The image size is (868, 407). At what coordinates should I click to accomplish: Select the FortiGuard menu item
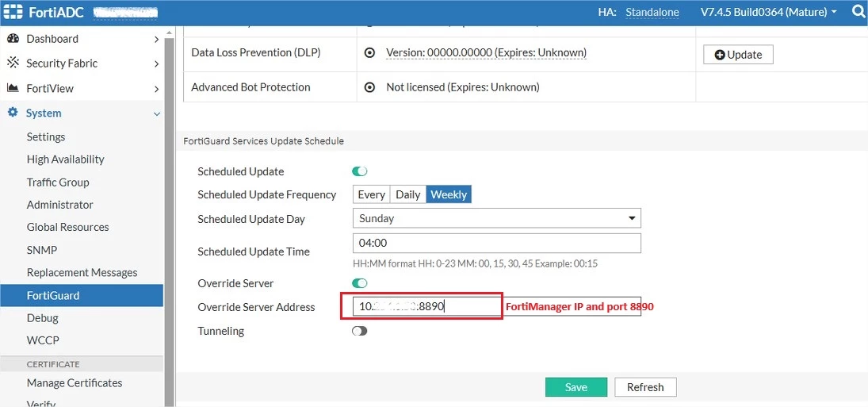82,295
